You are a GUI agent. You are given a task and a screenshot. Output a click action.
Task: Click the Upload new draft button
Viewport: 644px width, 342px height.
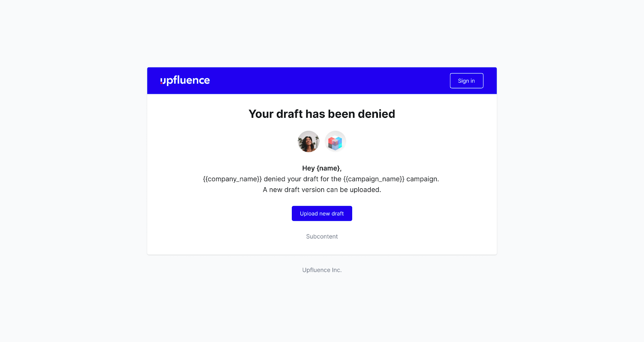[x=322, y=214]
